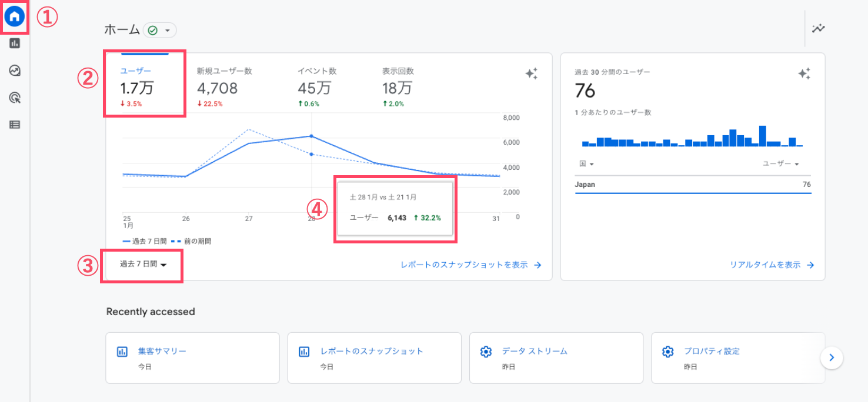Viewport: 868px width, 408px height.
Task: Click the gear icon on プロパティ設定 card
Action: tap(667, 352)
